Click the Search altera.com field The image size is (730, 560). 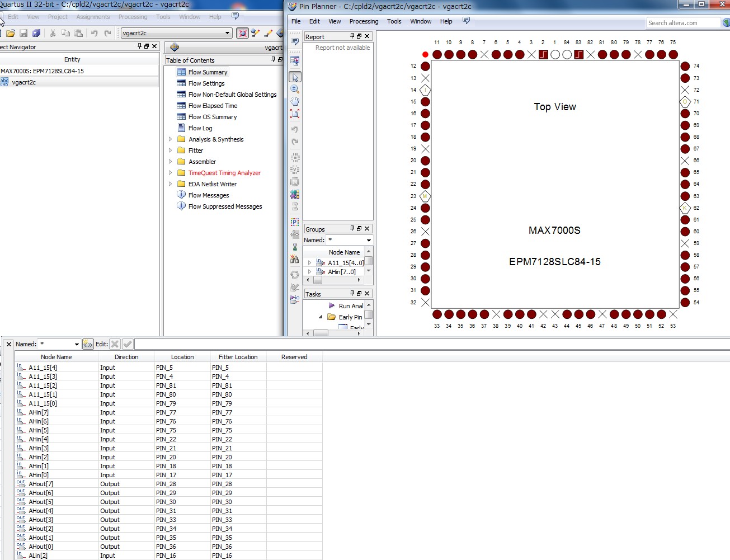pyautogui.click(x=683, y=23)
